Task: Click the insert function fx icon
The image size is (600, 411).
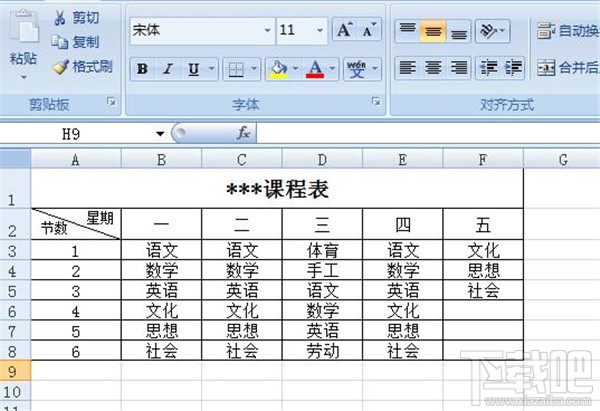Action: coord(243,134)
